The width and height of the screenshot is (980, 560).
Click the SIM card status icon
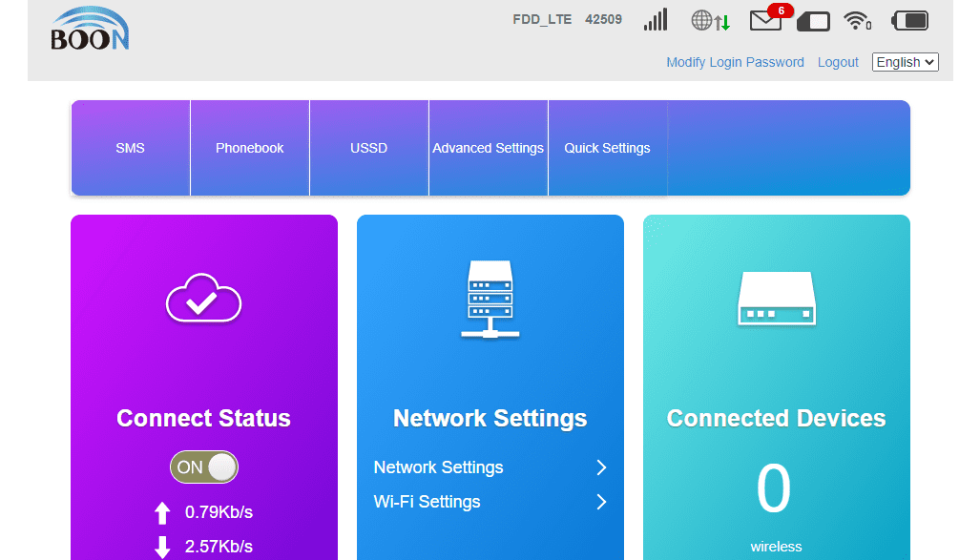point(813,20)
